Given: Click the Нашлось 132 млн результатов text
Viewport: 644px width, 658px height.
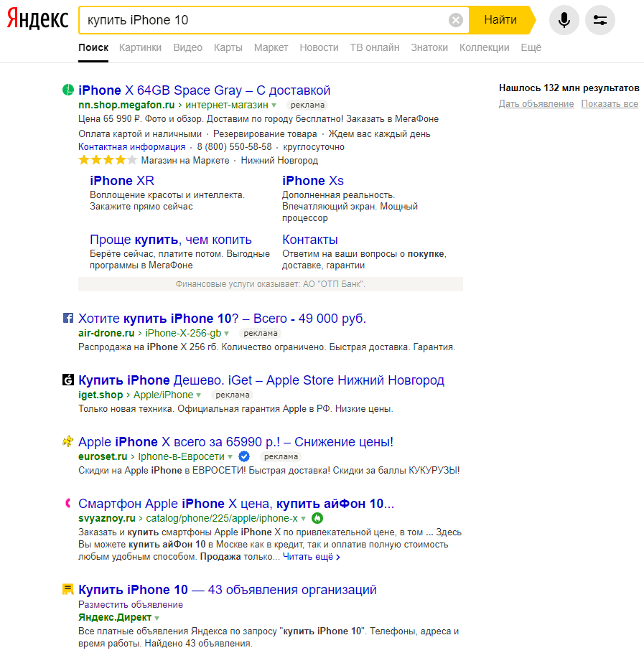Looking at the screenshot, I should coord(569,88).
